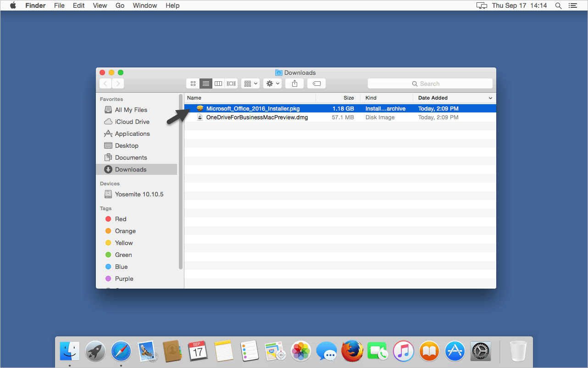Open the Finder menu
588x368 pixels.
pyautogui.click(x=35, y=6)
